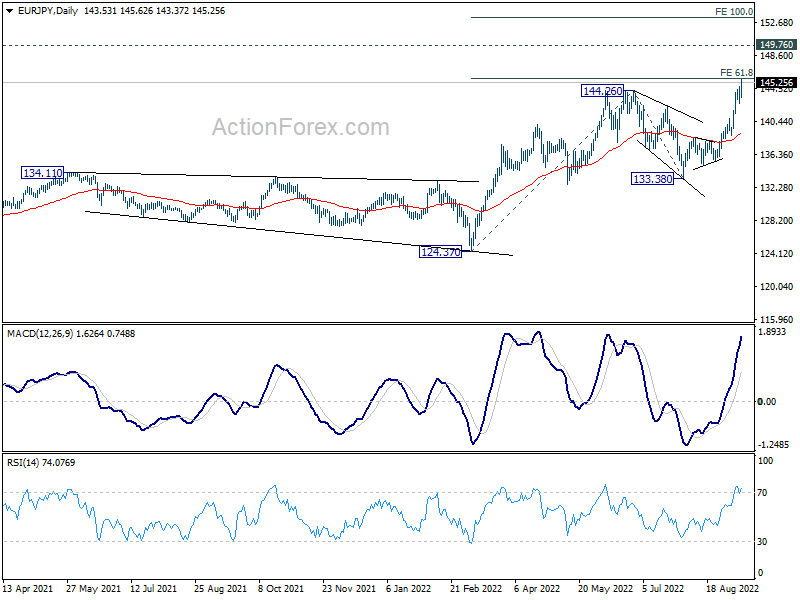The image size is (800, 600).
Task: Click the 149.760 price axis marker
Action: coord(776,45)
